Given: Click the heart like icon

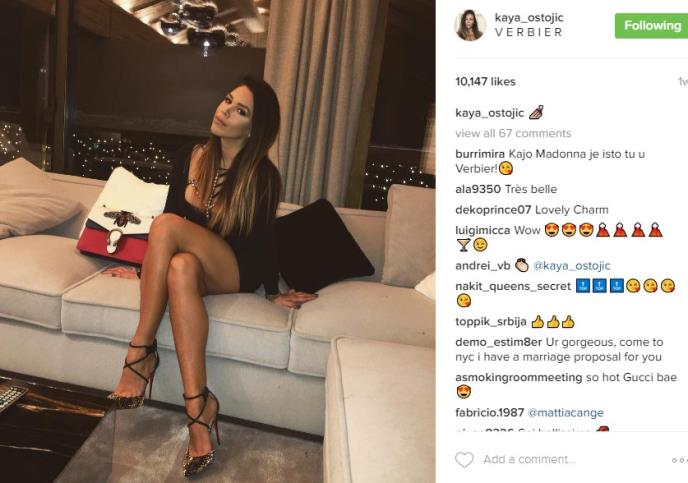Looking at the screenshot, I should [464, 460].
